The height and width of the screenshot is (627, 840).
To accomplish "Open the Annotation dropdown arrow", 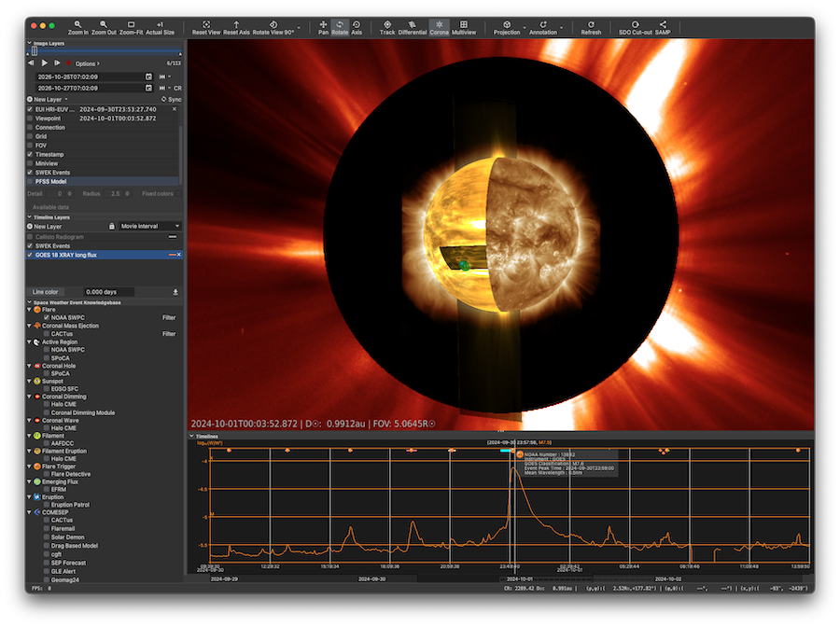I will 561,28.
